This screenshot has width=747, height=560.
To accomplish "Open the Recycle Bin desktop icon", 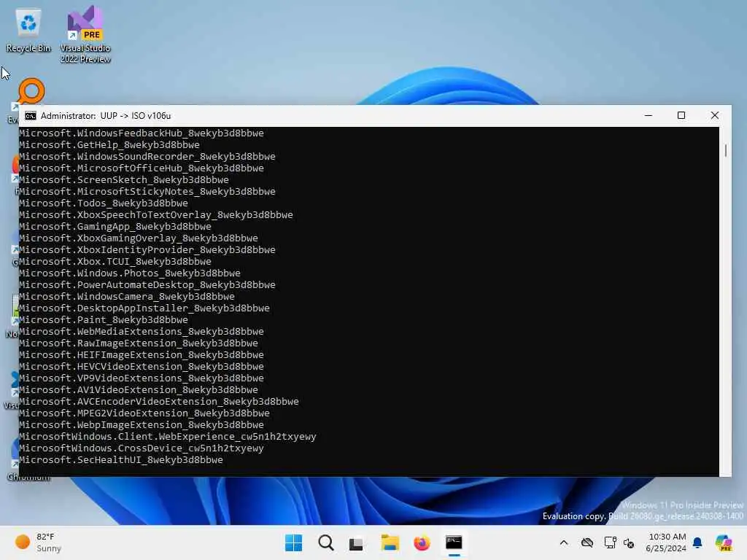I will point(28,31).
